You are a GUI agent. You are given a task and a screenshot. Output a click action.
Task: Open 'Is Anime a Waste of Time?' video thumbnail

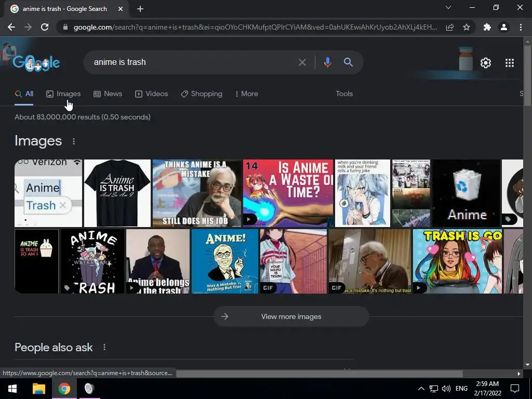[x=288, y=193]
